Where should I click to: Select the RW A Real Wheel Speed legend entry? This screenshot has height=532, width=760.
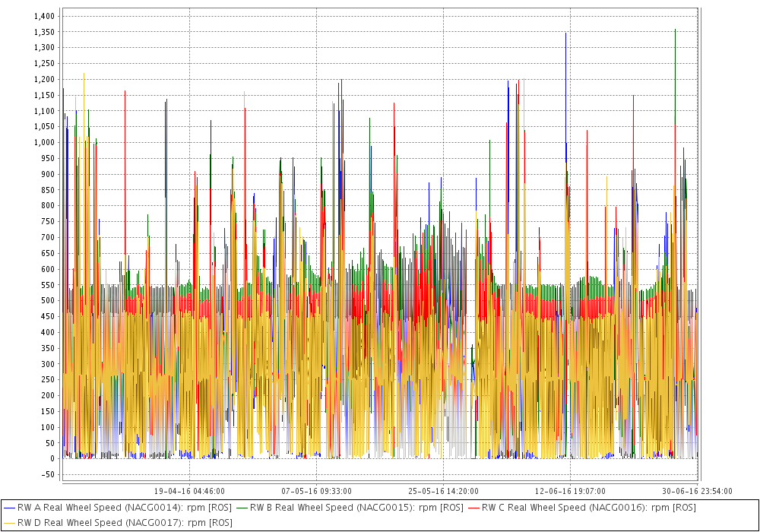(118, 508)
